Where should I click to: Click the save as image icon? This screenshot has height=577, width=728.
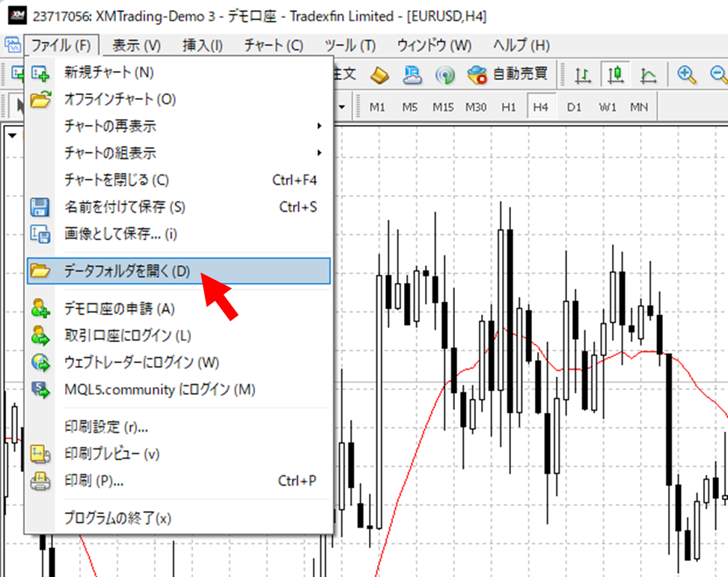(x=40, y=234)
